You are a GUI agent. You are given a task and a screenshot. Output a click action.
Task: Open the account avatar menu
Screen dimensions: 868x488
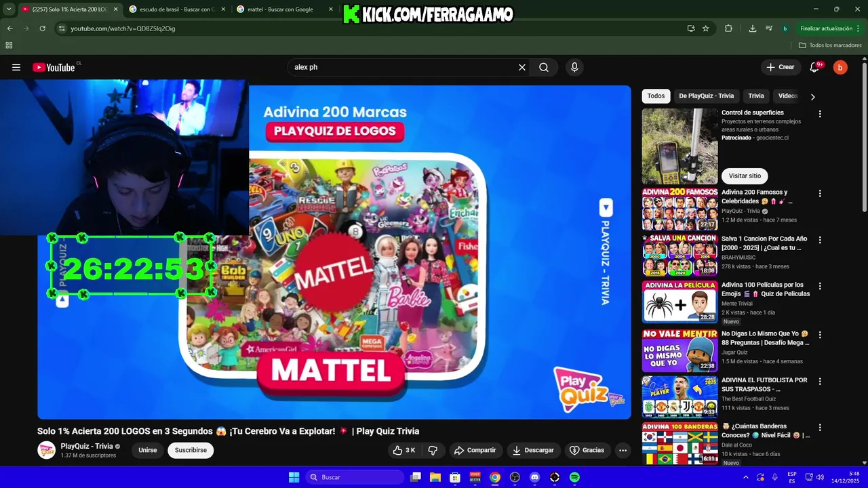[840, 67]
